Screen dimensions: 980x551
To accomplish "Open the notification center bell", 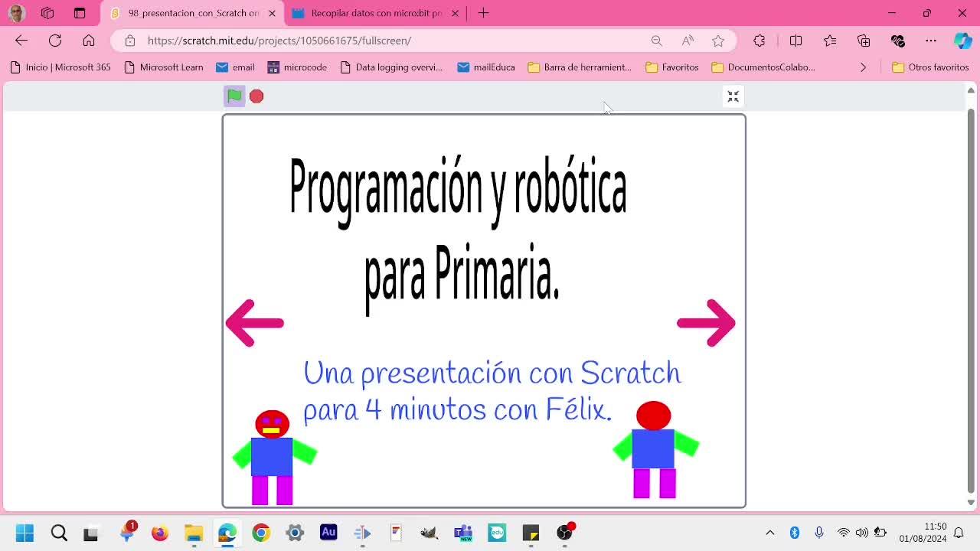I will point(959,533).
